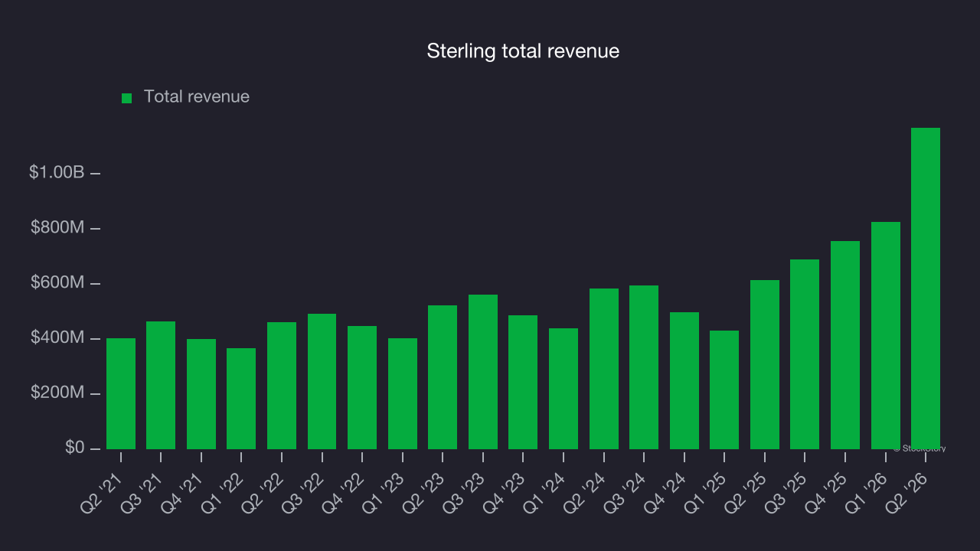The height and width of the screenshot is (551, 980).
Task: Pick the bar for Q1 '24
Action: pos(563,389)
